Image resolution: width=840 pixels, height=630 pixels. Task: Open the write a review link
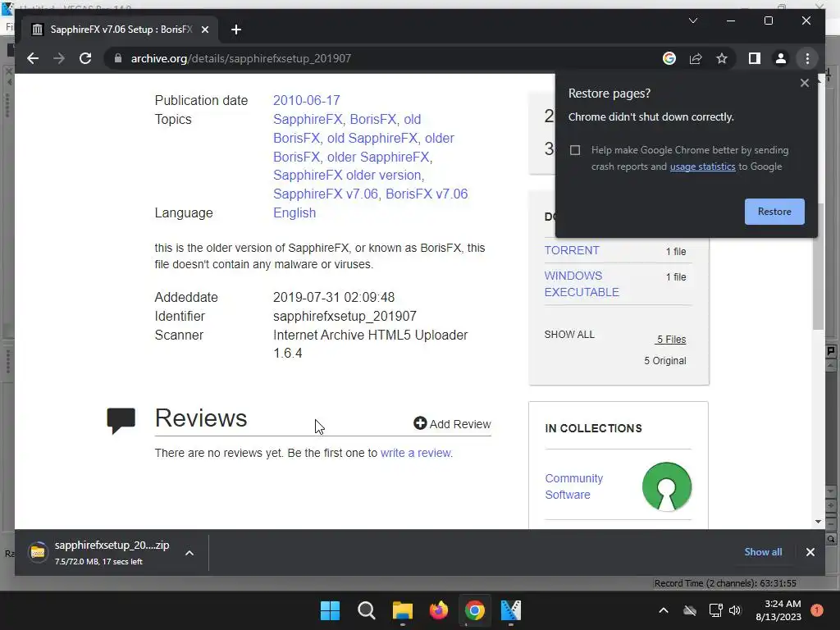pos(416,453)
